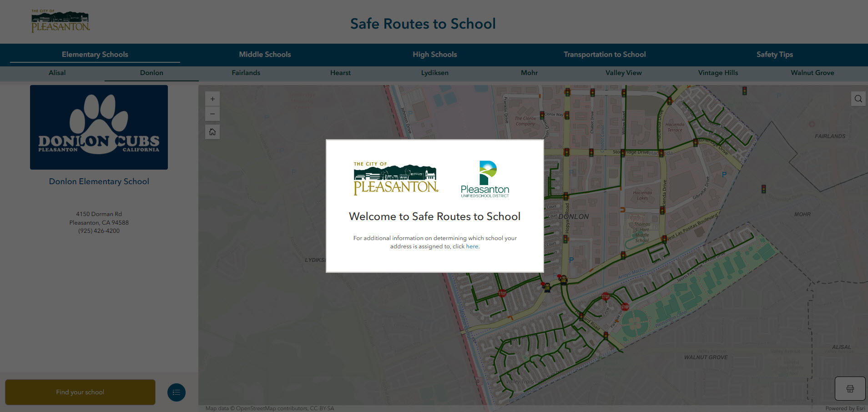Zoom out on the map
The height and width of the screenshot is (412, 868).
pyautogui.click(x=212, y=114)
